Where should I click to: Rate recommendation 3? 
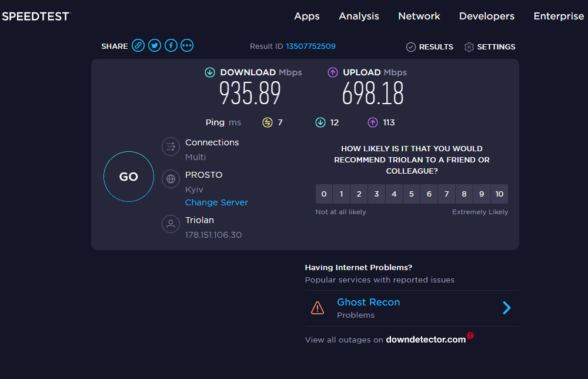pyautogui.click(x=376, y=194)
